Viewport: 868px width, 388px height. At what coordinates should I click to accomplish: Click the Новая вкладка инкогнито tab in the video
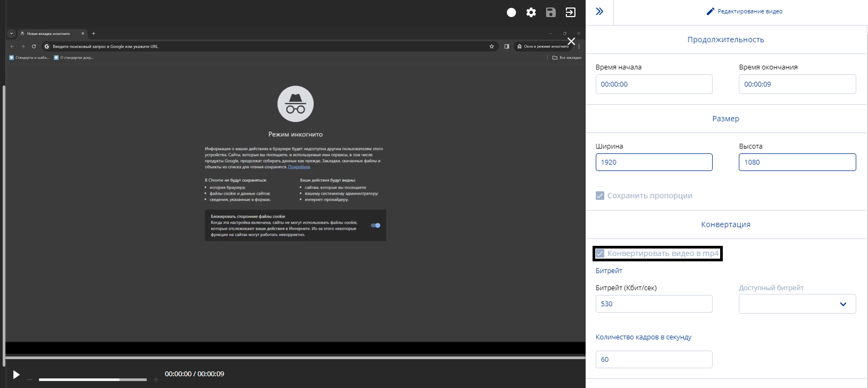click(x=52, y=34)
